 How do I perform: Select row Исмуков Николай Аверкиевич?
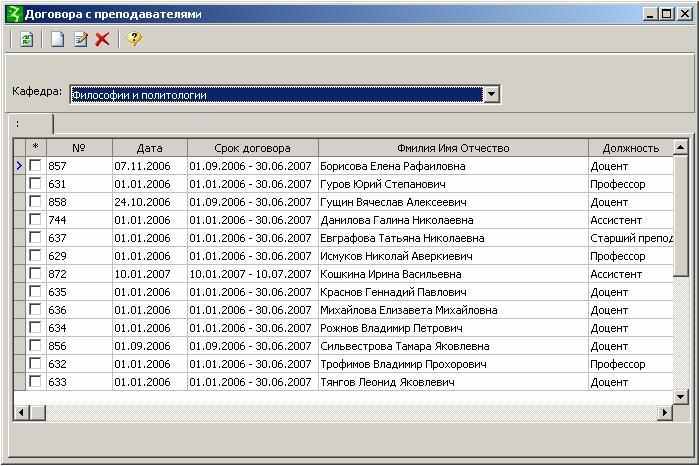(343, 256)
